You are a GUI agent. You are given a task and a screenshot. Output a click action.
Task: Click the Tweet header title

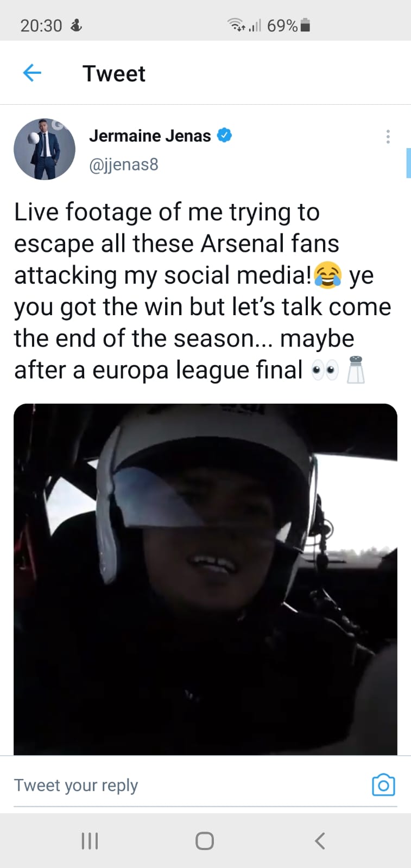pos(114,74)
